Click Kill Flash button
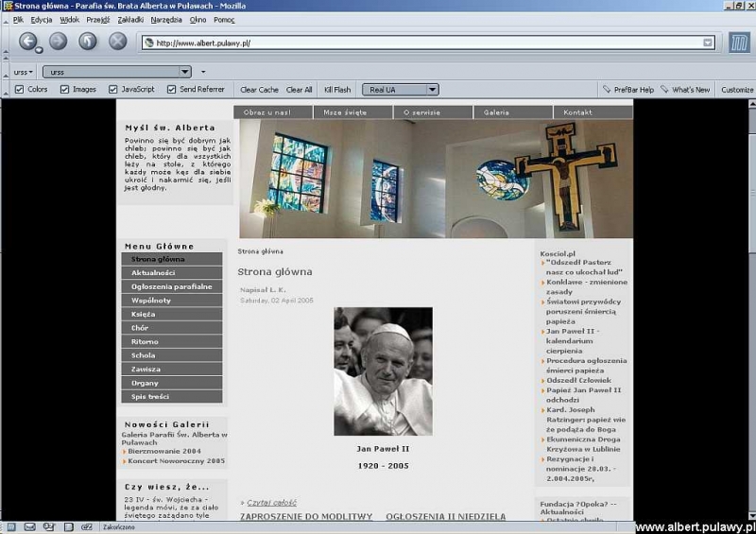 point(337,90)
